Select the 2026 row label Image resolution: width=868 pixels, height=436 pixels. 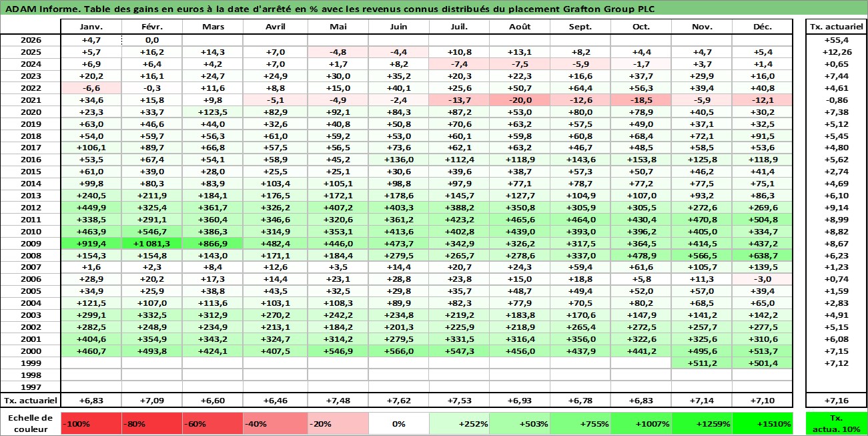[x=31, y=40]
